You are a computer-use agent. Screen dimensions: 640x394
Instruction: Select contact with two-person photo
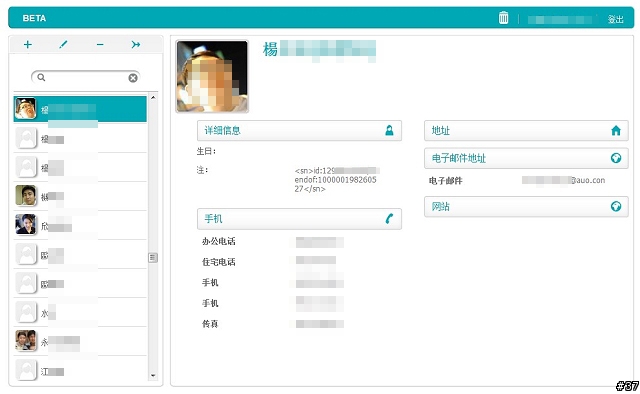[x=80, y=341]
